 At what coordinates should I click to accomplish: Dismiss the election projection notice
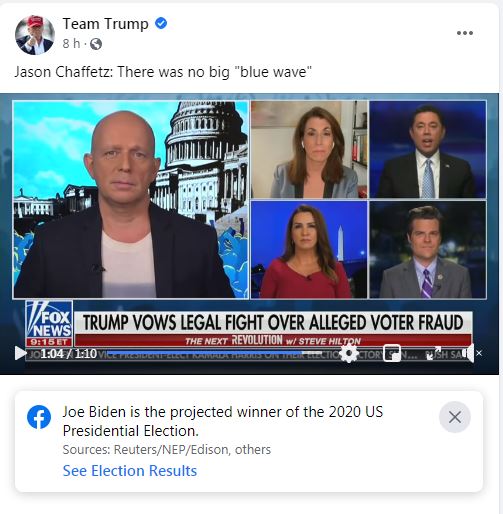click(455, 417)
